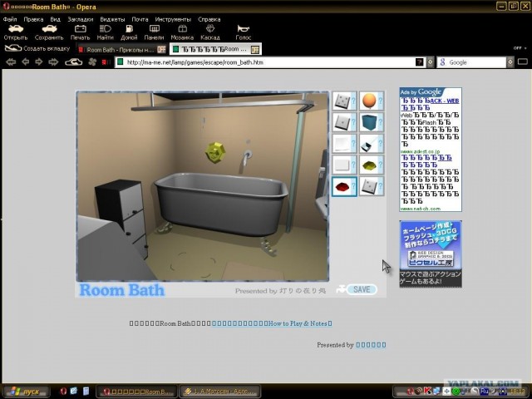The image size is (532, 399).
Task: Click the page URL address field
Action: [268, 62]
